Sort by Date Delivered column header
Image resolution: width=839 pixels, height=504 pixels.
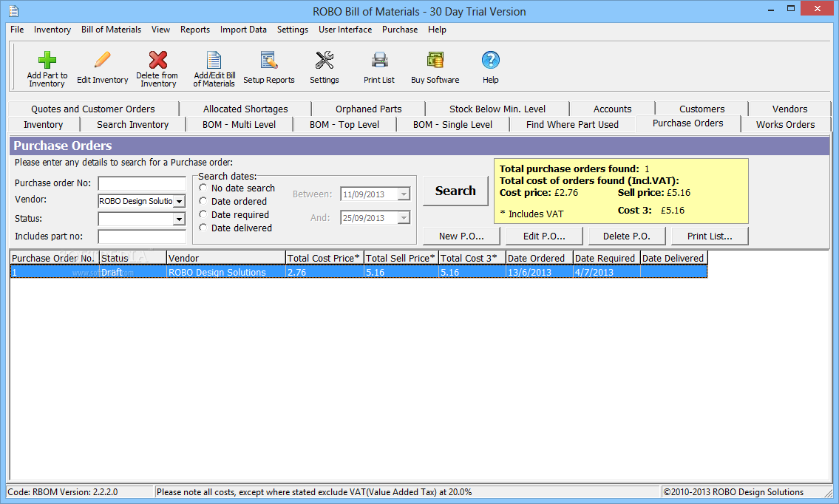pyautogui.click(x=674, y=258)
